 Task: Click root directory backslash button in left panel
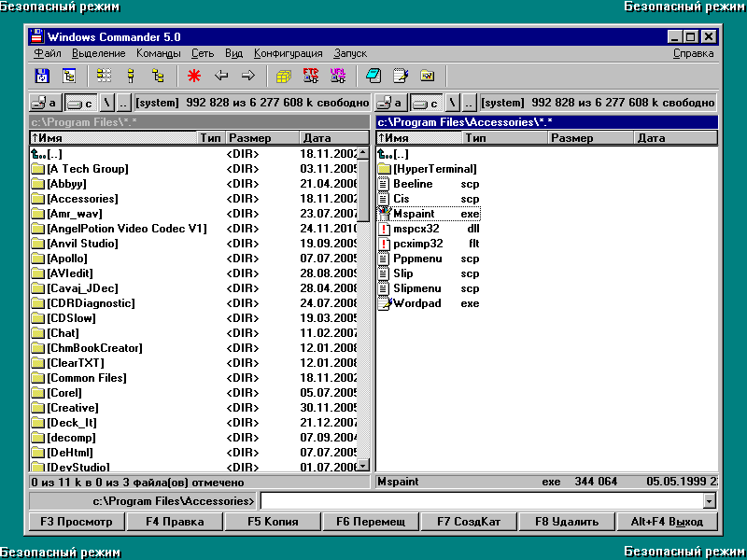tap(107, 103)
